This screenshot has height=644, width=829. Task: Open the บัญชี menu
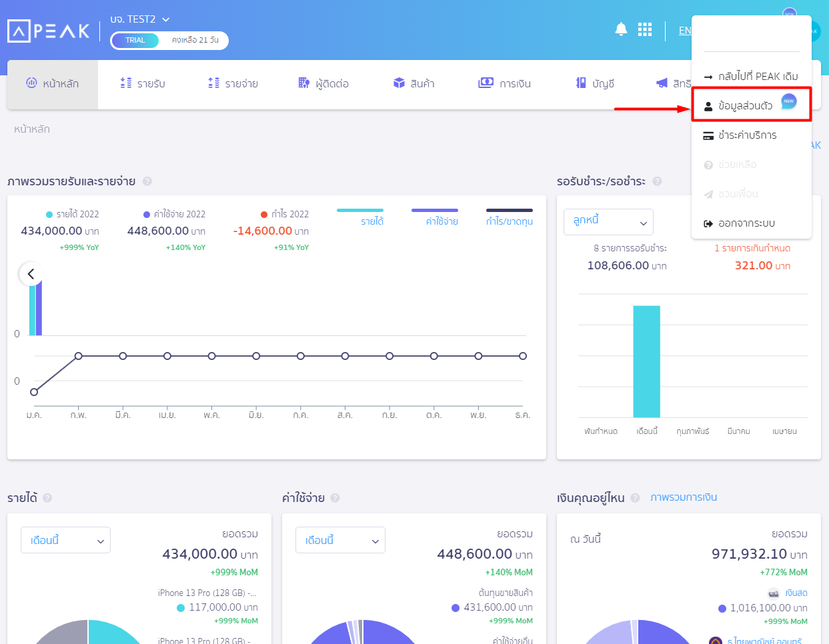tap(595, 84)
